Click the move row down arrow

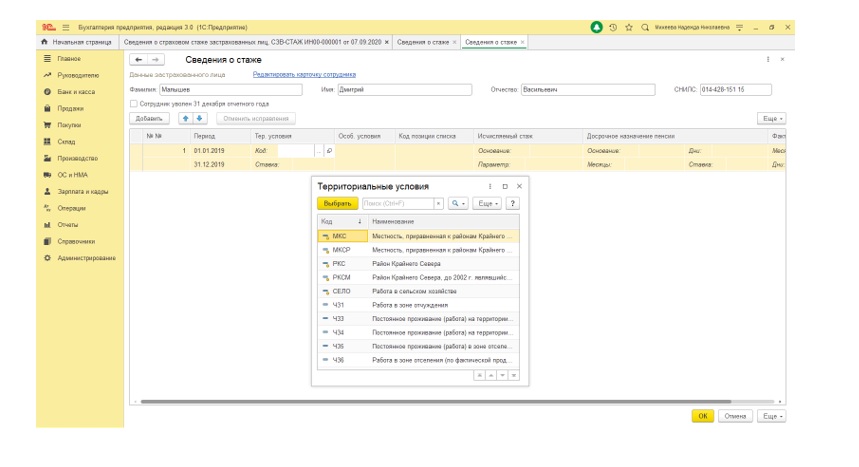click(199, 118)
